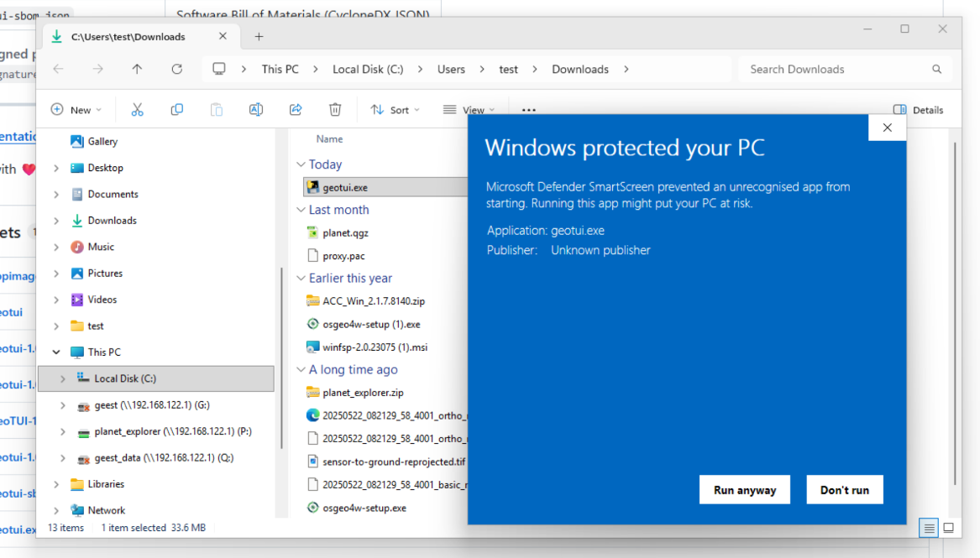Screen dimensions: 980x558
Task: Open Gallery in navigation pane
Action: point(102,142)
